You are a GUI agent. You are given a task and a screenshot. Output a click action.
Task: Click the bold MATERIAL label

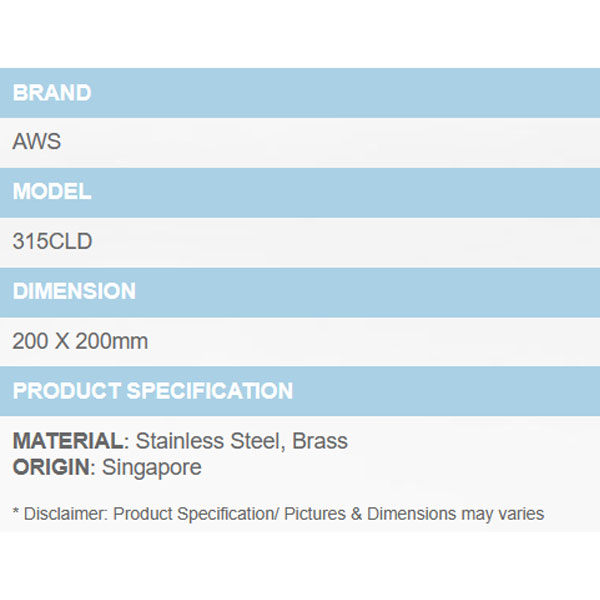tap(66, 441)
